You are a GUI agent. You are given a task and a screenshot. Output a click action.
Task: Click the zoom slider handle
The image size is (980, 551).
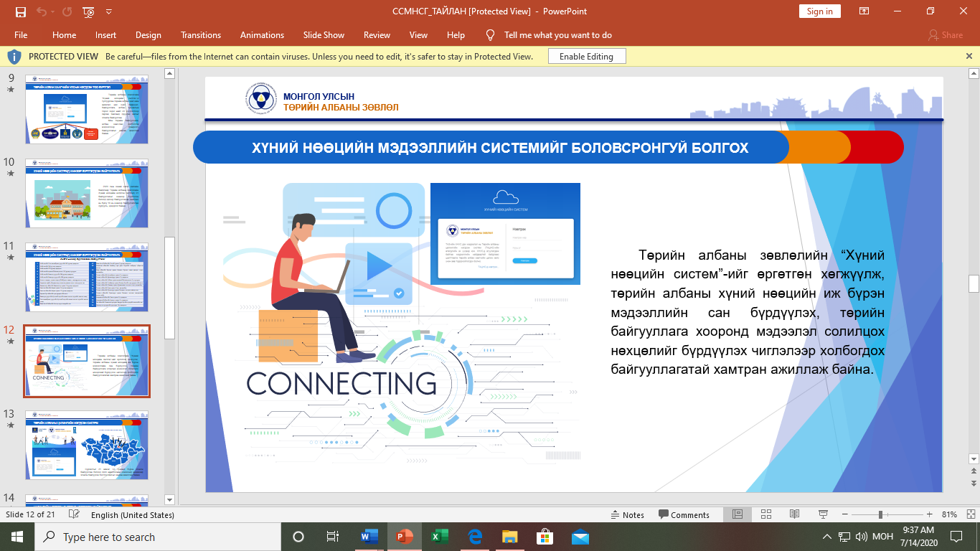[x=880, y=514]
